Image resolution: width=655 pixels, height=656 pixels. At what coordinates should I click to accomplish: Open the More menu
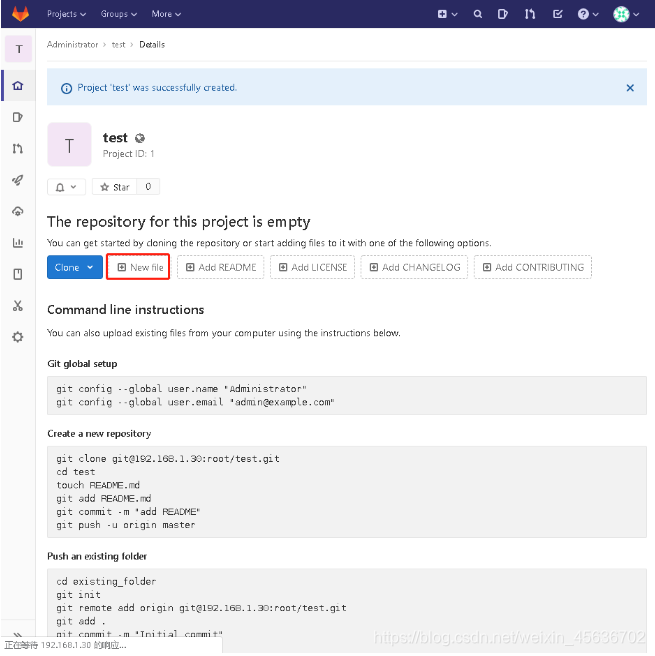(166, 14)
